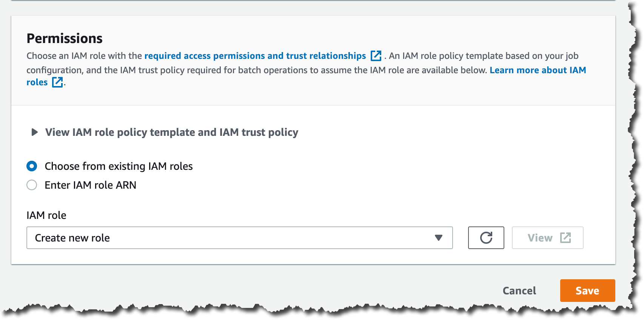This screenshot has width=644, height=320.
Task: Open 'required access permissions and trust relationships' link
Action: 255,56
